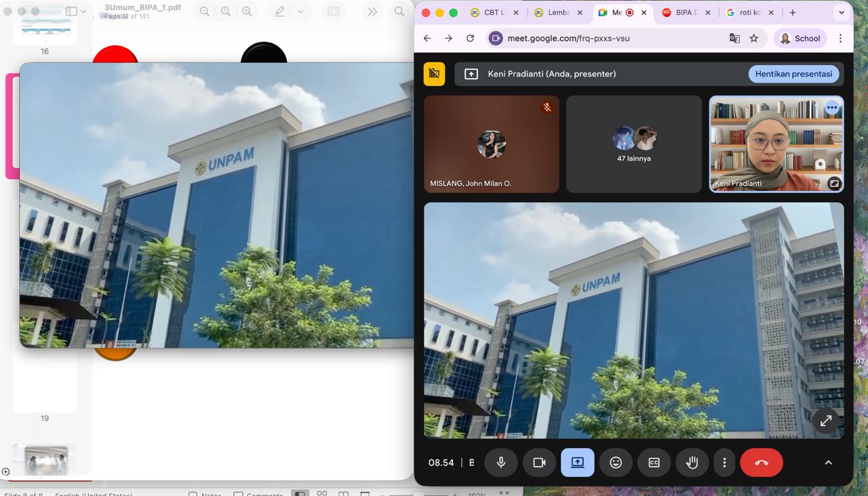Toggle the Comments checkbox in status bar

click(x=258, y=493)
